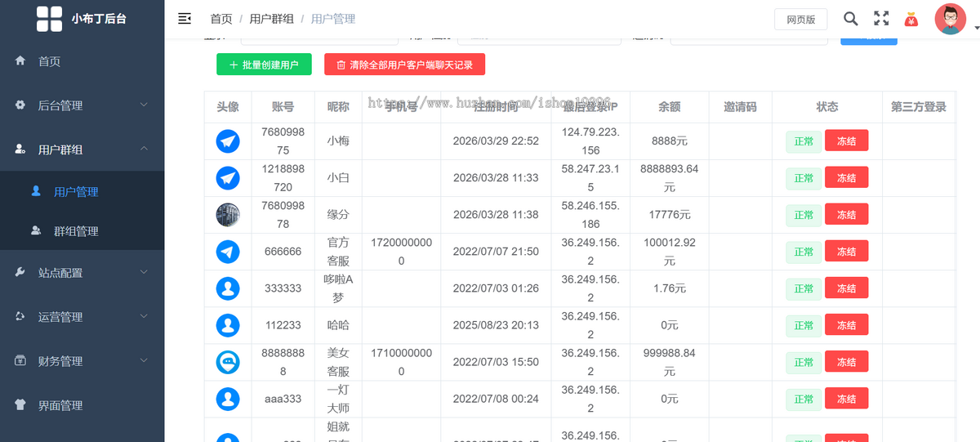Expand the 后台管理 menu chevron
This screenshot has width=980, height=442.
pos(144,105)
